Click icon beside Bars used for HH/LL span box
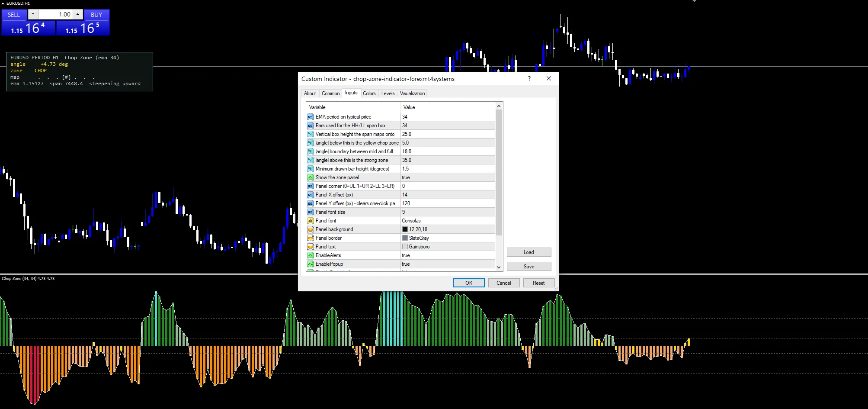 click(310, 126)
